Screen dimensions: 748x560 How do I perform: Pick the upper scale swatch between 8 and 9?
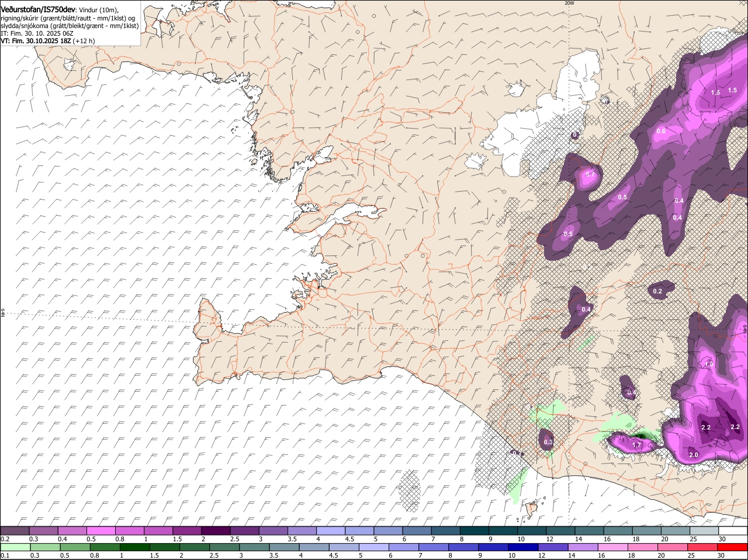[473, 531]
